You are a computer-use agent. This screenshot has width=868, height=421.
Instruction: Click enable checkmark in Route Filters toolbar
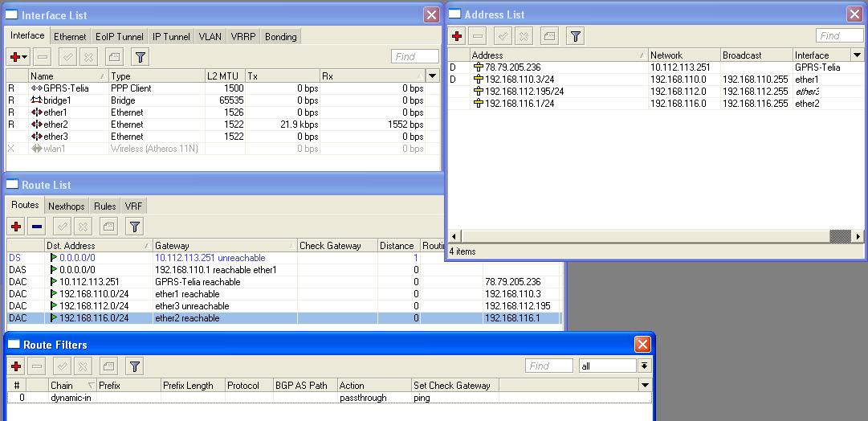click(62, 366)
